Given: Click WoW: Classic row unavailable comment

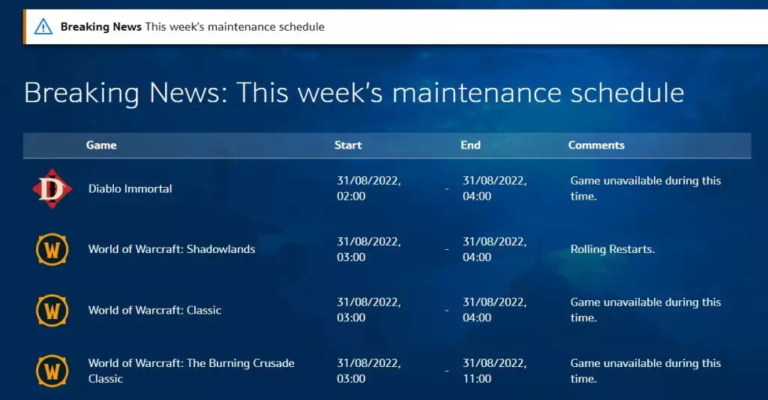Looking at the screenshot, I should point(646,310).
